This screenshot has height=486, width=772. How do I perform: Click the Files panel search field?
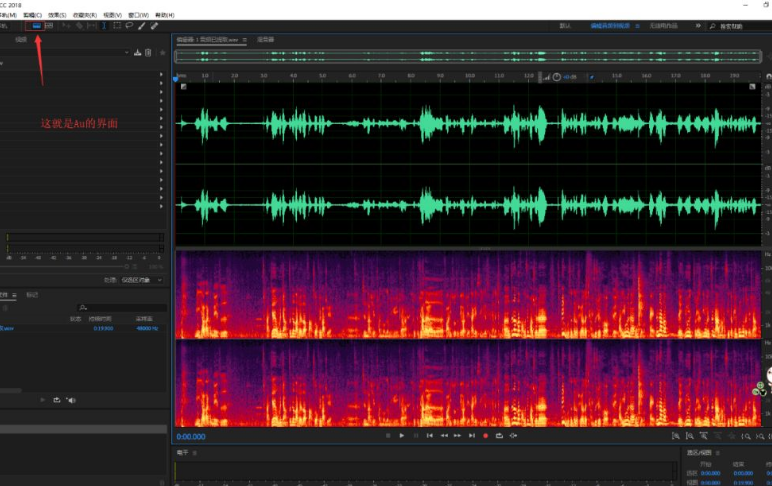pos(122,307)
